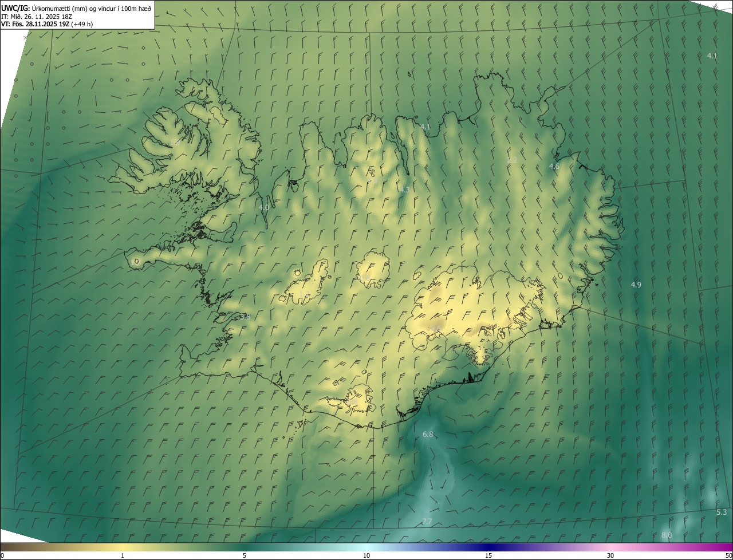This screenshot has height=560, width=733.
Task: Click the colour scale tick labelled 5
Action: 245,555
